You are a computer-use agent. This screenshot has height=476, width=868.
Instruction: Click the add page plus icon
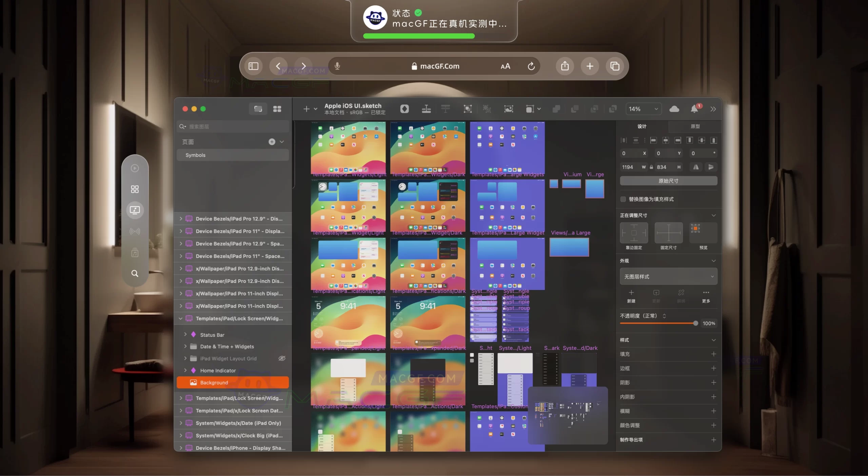click(x=272, y=142)
